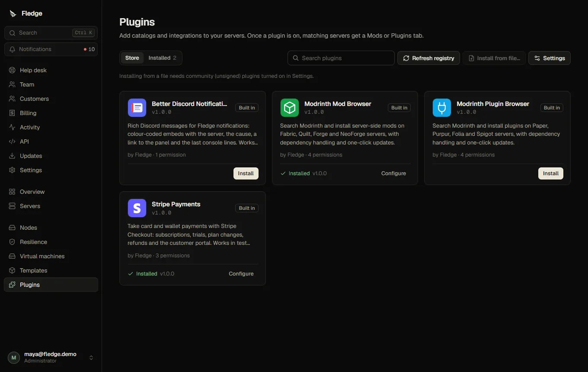Click "by Fledge · 3 permissions" text

pyautogui.click(x=159, y=256)
